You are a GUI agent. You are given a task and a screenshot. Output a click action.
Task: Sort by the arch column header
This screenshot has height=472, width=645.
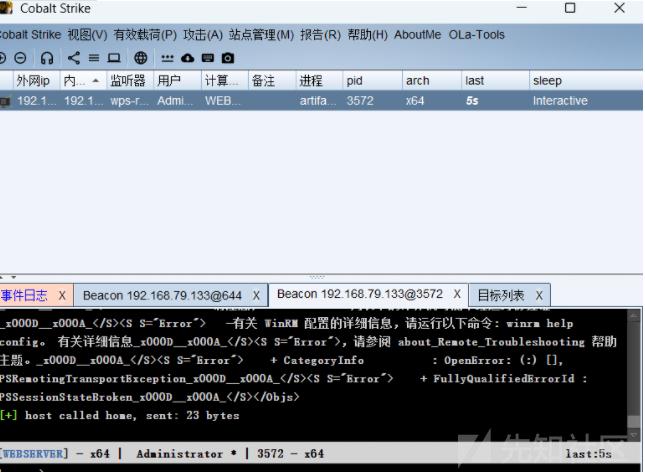click(x=432, y=81)
